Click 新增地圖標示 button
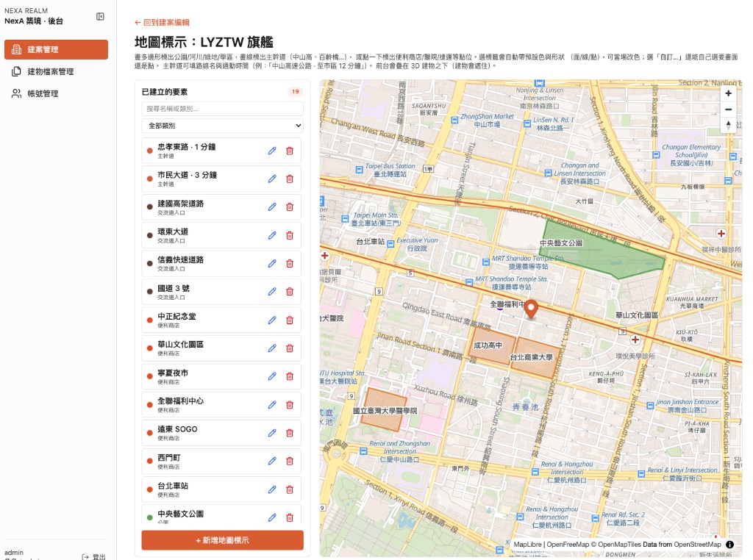Viewport: 753px width, 560px height. pyautogui.click(x=222, y=540)
